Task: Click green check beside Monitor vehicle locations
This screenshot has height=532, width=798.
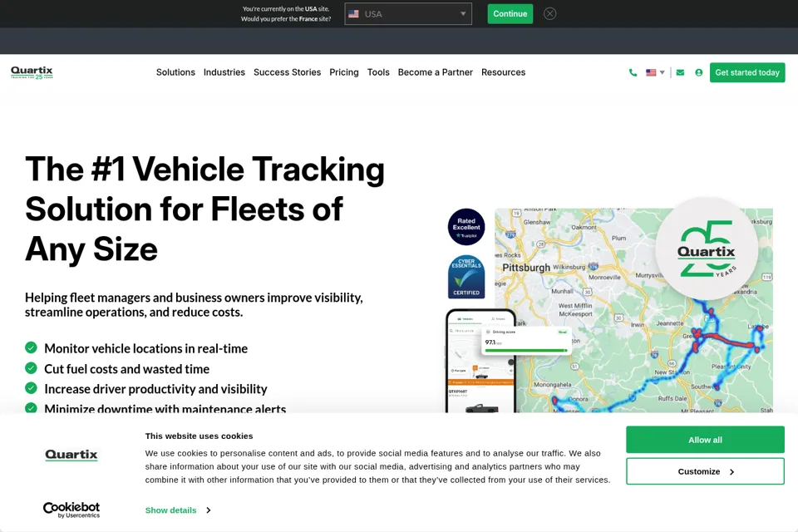Action: coord(31,347)
